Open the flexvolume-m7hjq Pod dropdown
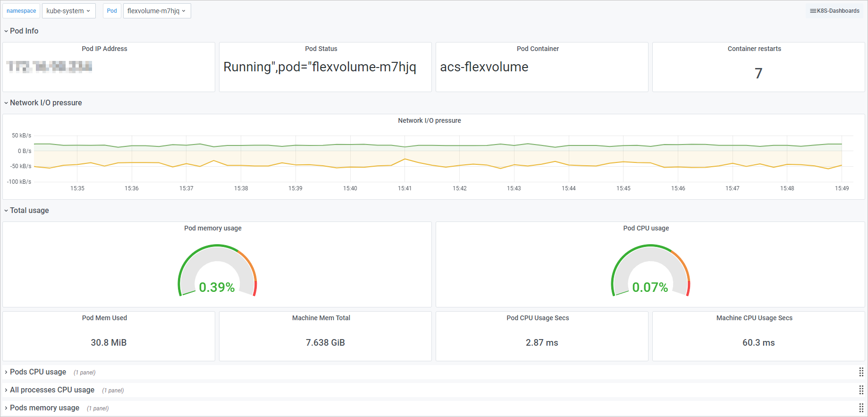This screenshot has height=417, width=868. 157,11
